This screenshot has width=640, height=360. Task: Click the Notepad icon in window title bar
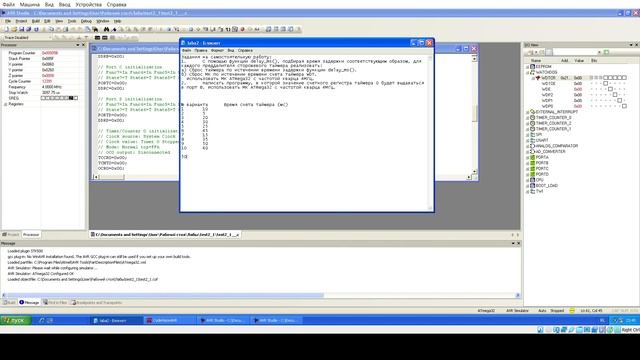coord(184,42)
